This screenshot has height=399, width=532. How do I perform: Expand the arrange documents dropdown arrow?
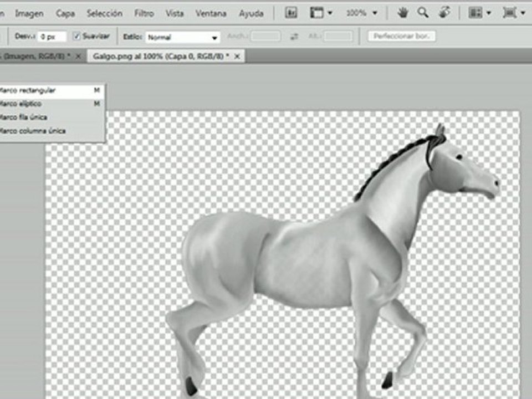click(x=489, y=13)
